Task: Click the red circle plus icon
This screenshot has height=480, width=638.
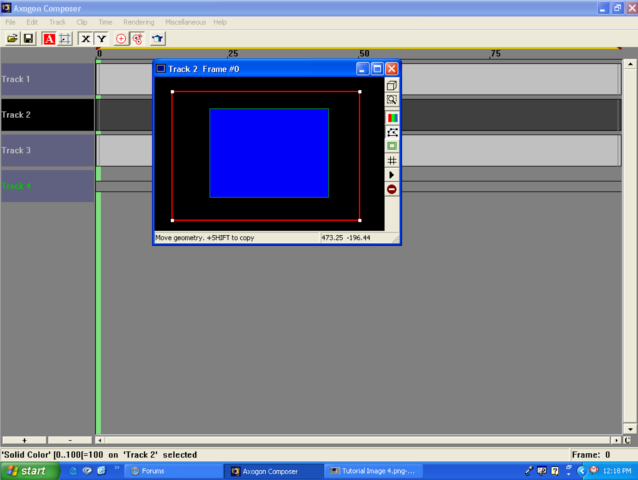Action: (121, 39)
